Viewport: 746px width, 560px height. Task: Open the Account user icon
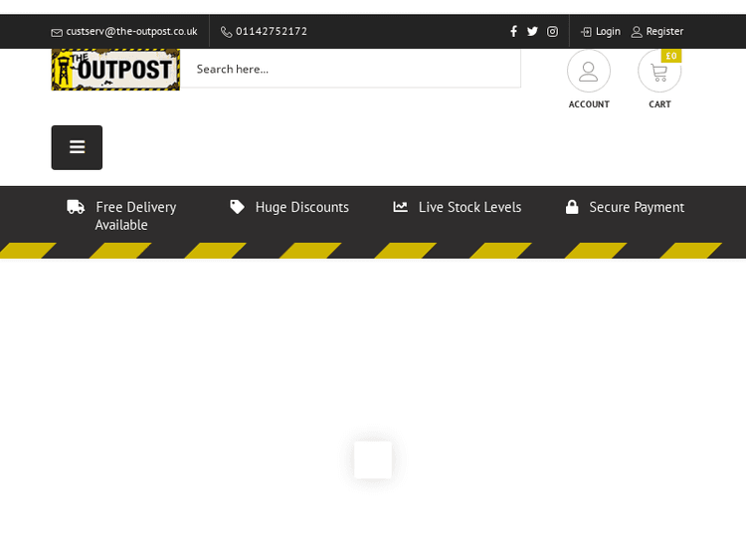click(589, 72)
